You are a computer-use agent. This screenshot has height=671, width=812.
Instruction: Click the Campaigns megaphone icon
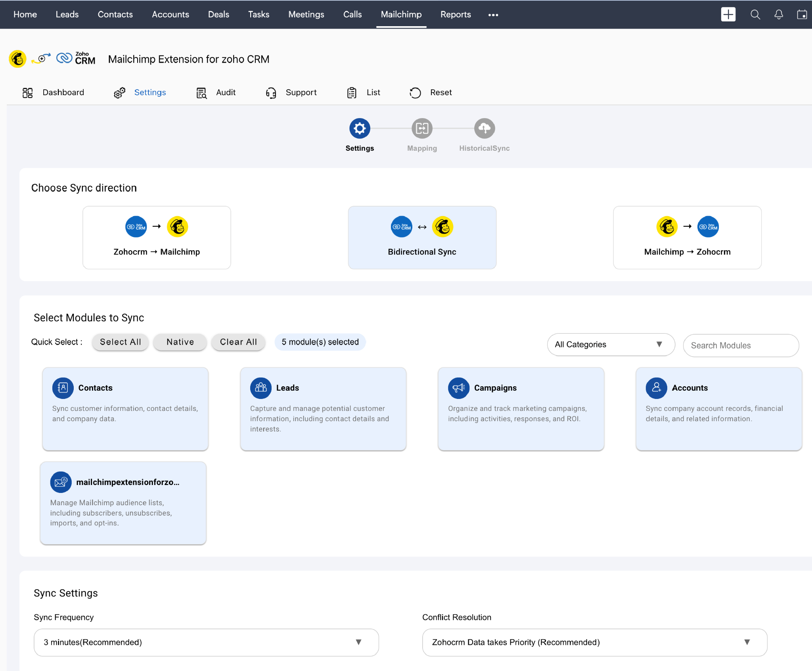coord(459,388)
